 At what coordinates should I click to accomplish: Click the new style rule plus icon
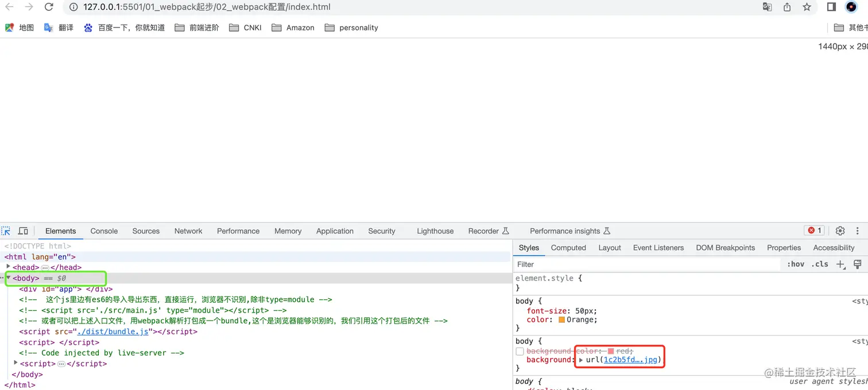point(840,264)
